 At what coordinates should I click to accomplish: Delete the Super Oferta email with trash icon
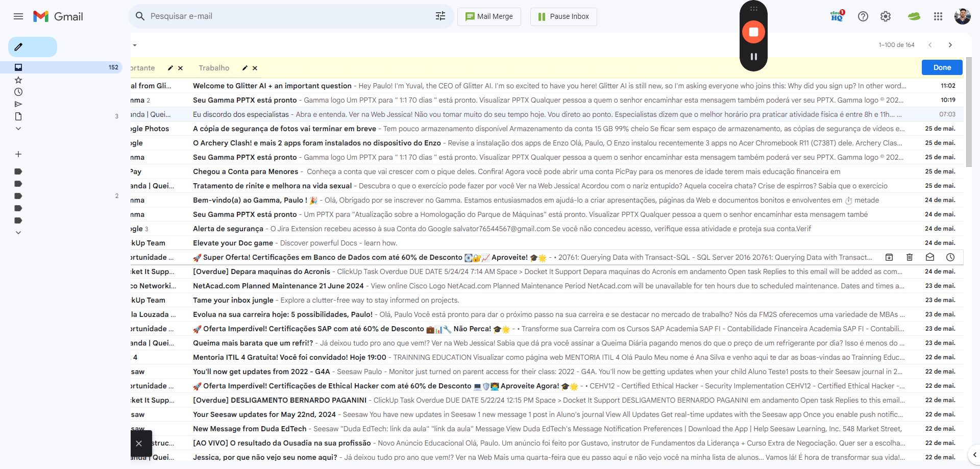pyautogui.click(x=910, y=257)
